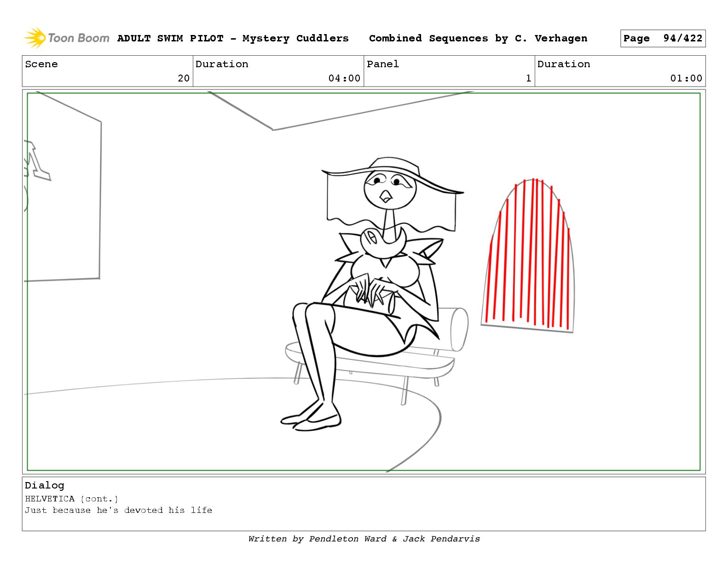Click the 'Panel' header label
Screen dimensions: 728x564
tap(383, 64)
